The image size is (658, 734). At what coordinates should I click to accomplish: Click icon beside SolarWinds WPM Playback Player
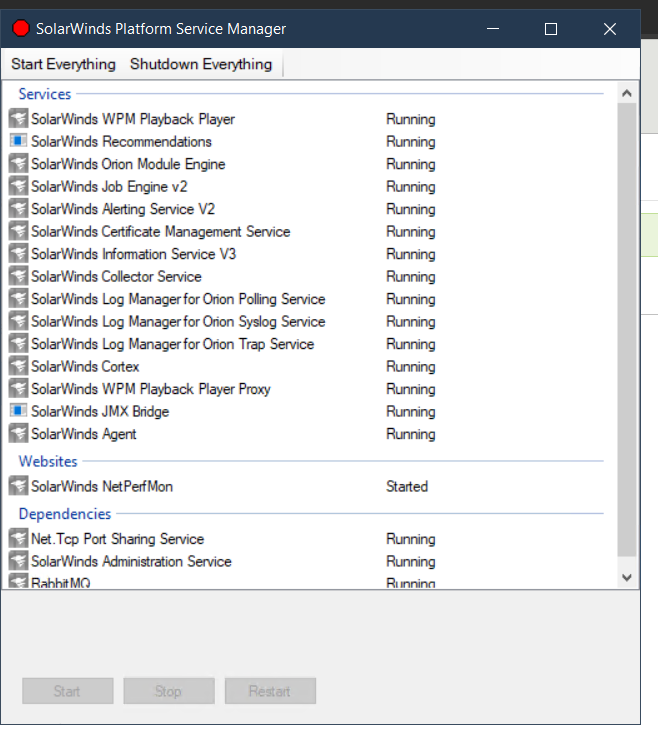(x=18, y=118)
